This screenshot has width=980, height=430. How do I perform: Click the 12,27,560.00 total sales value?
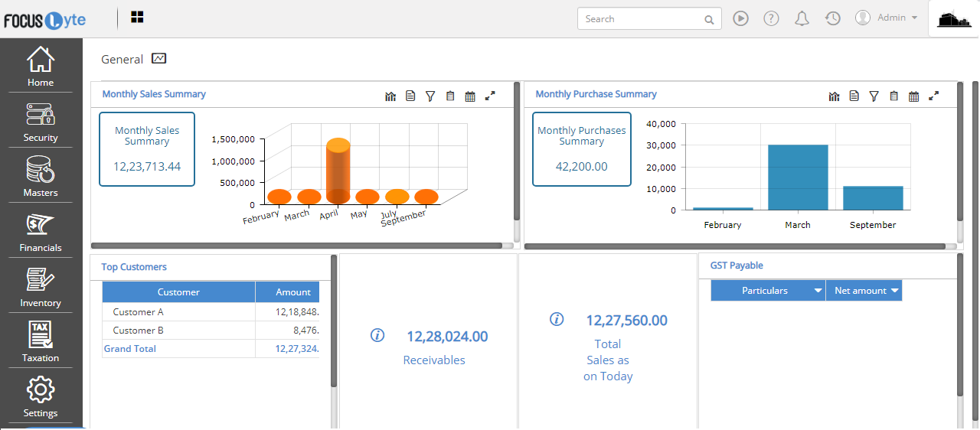coord(627,321)
